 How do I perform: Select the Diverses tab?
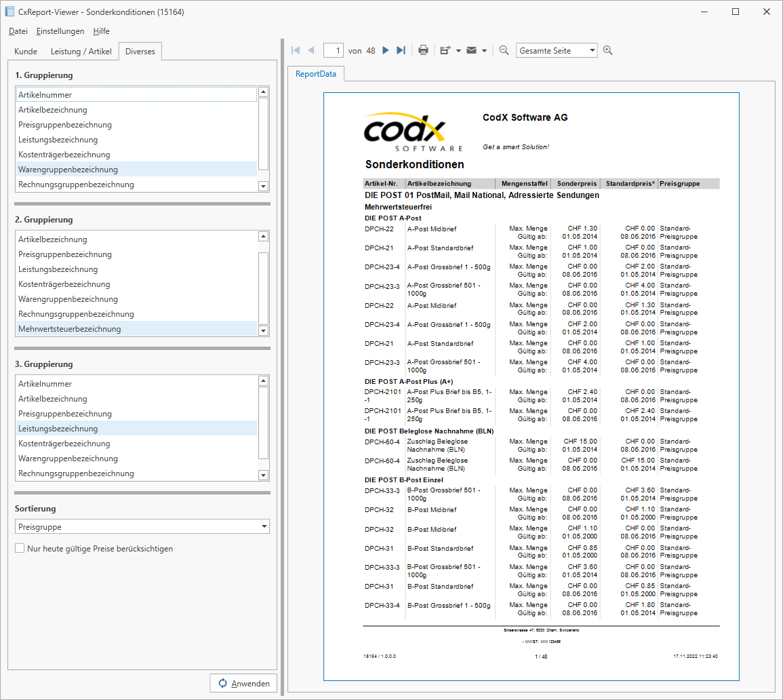coord(140,52)
